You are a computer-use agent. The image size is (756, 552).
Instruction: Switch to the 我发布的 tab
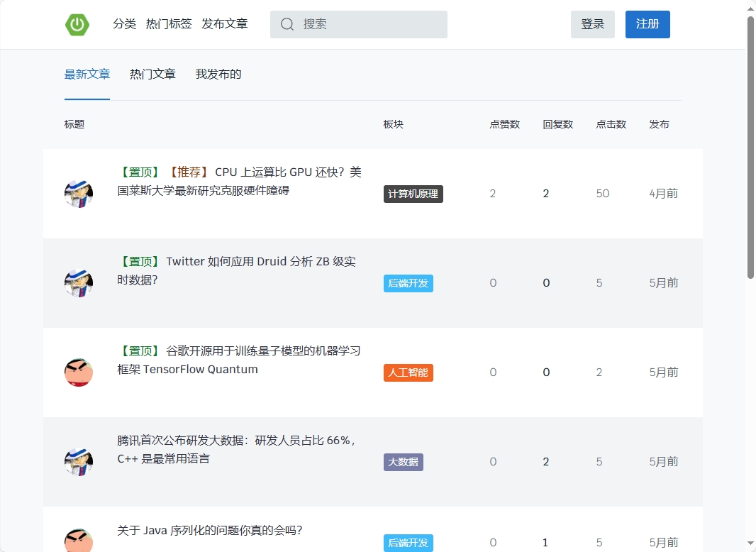218,73
